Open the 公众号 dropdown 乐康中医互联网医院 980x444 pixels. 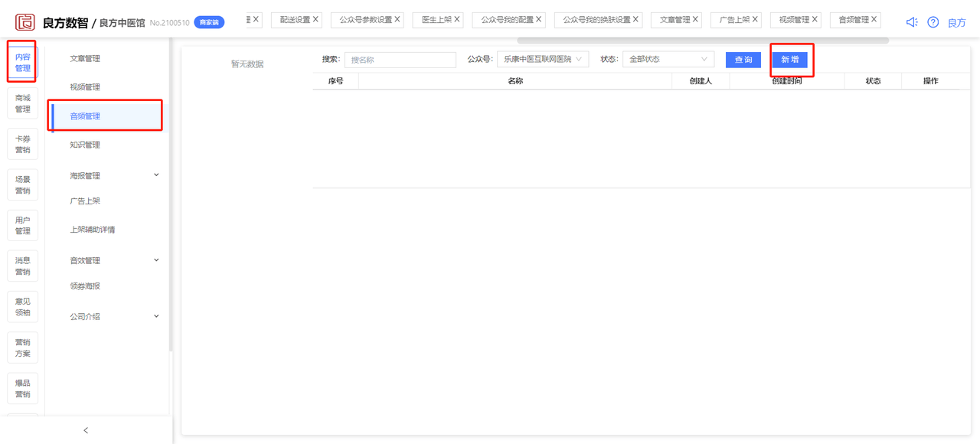tap(543, 60)
